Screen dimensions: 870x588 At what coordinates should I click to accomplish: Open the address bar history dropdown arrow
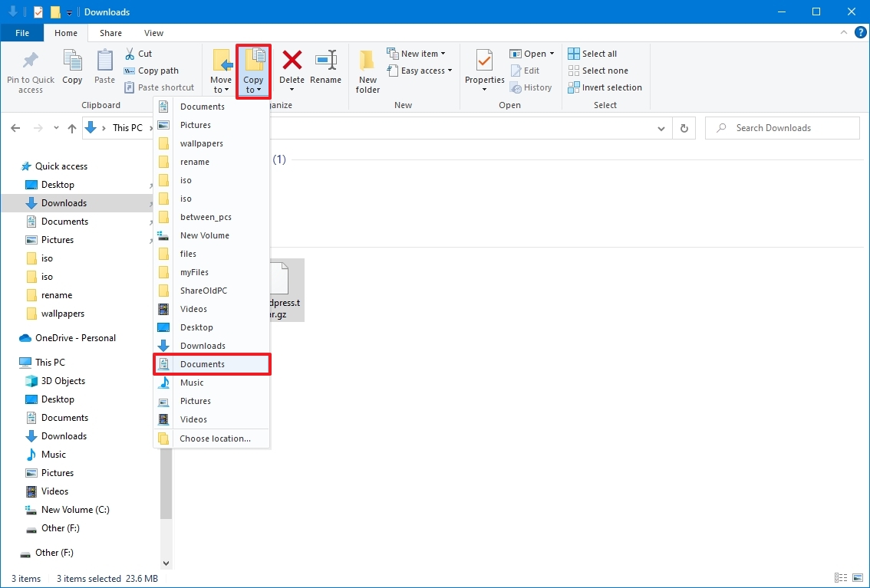tap(661, 128)
